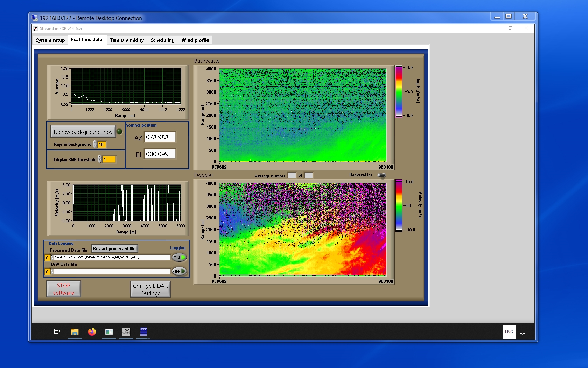588x368 pixels.
Task: Click the Processed Data file path browse icon
Action: (52, 258)
